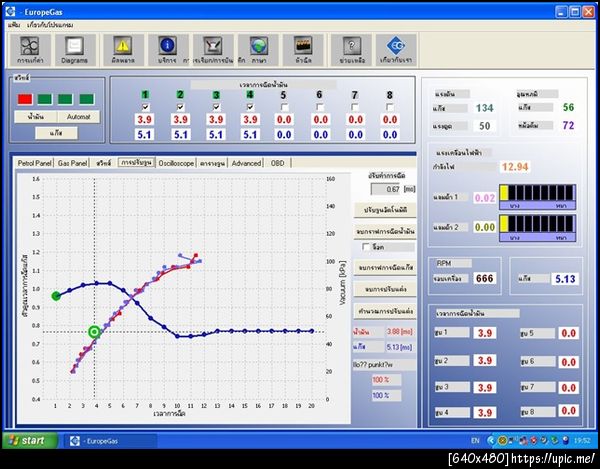The height and width of the screenshot is (469, 600).
Task: Click the red switch indicator square
Action: pos(25,99)
